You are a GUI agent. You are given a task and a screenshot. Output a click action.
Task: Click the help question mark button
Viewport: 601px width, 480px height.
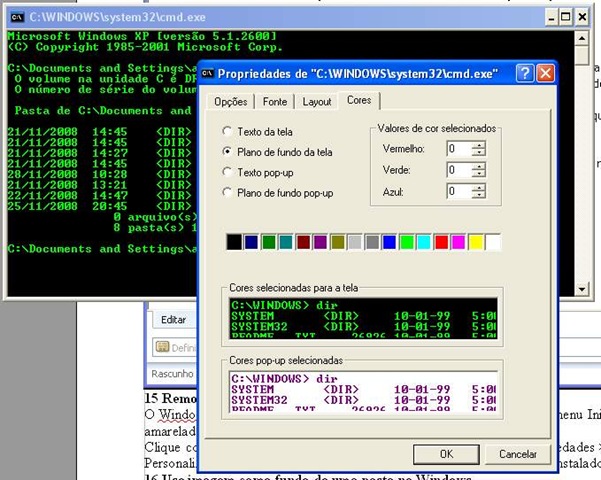click(525, 72)
